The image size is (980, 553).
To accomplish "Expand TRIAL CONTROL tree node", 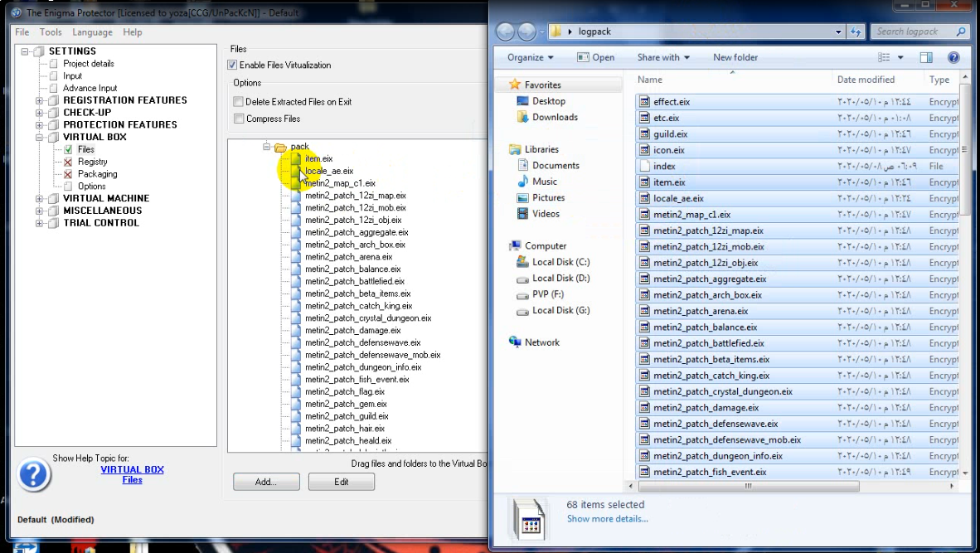I will 39,223.
